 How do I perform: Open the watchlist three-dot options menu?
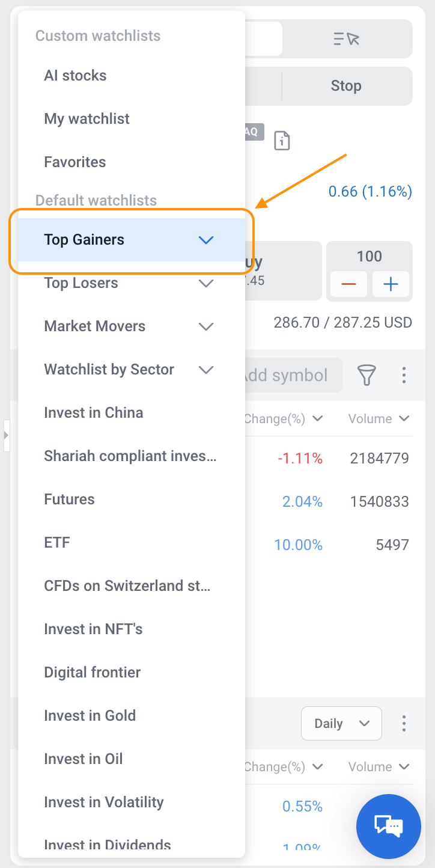pyautogui.click(x=404, y=375)
